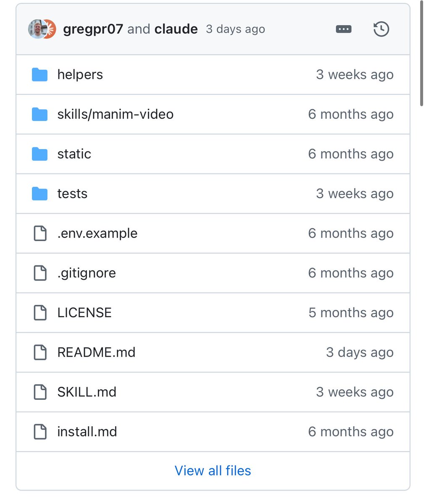Click '6 months ago' in .env.example row

[351, 234]
